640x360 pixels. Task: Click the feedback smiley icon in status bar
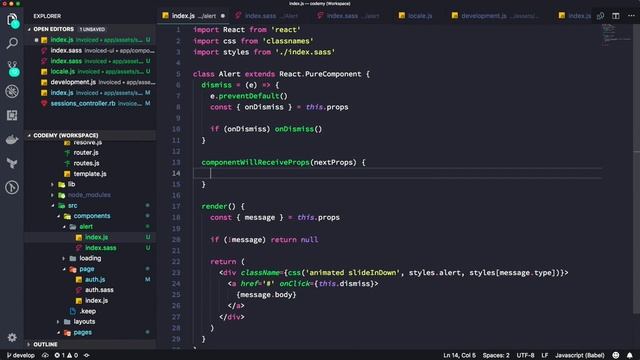point(616,355)
